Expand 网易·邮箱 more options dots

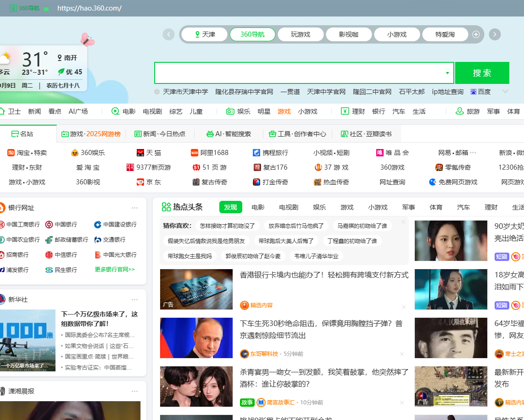click(473, 153)
